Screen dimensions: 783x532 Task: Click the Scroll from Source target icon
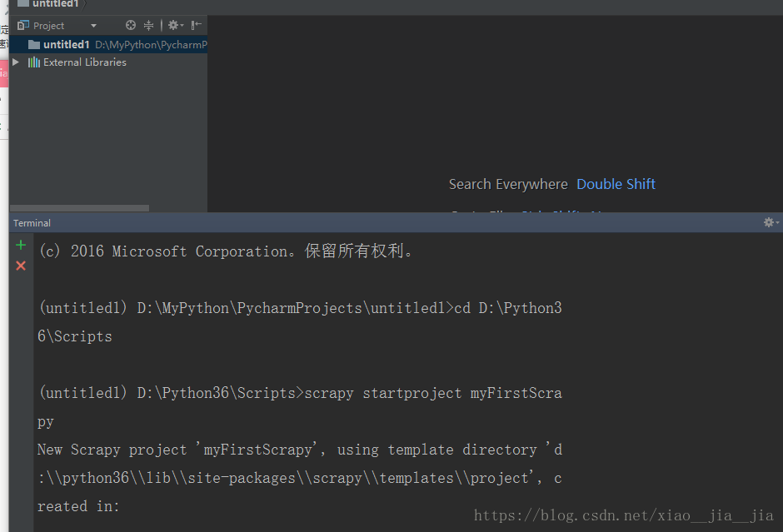131,25
